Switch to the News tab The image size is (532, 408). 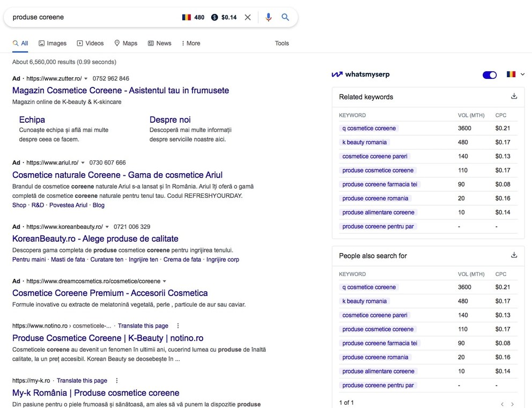tap(159, 43)
